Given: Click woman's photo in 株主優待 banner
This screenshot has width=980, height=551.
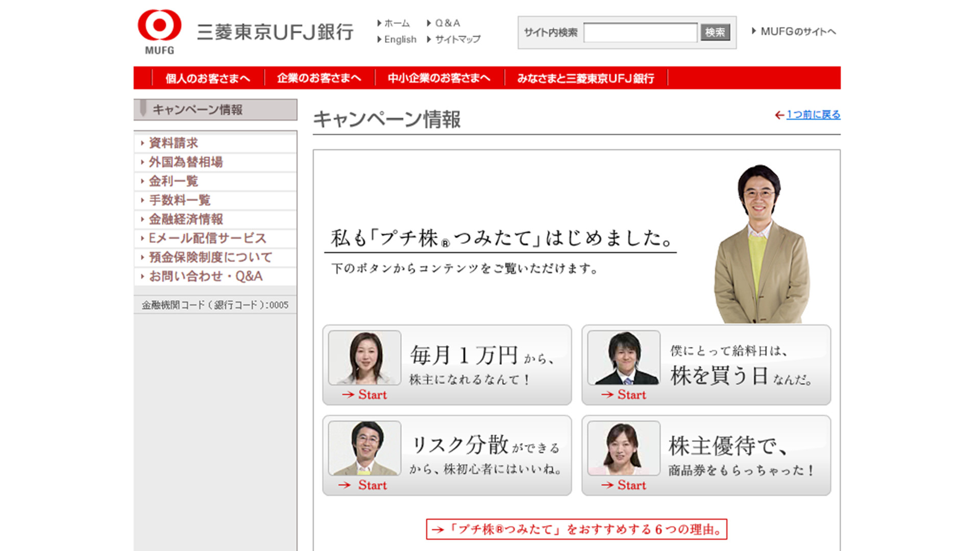Looking at the screenshot, I should click(624, 448).
